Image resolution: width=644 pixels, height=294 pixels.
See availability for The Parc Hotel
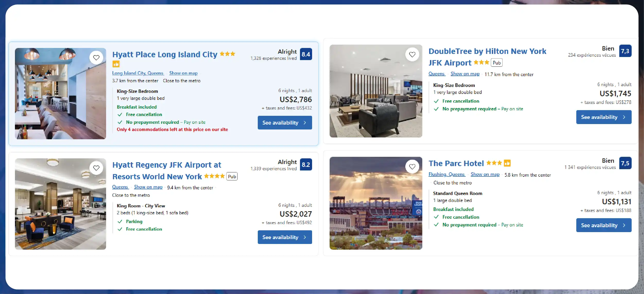coord(604,225)
